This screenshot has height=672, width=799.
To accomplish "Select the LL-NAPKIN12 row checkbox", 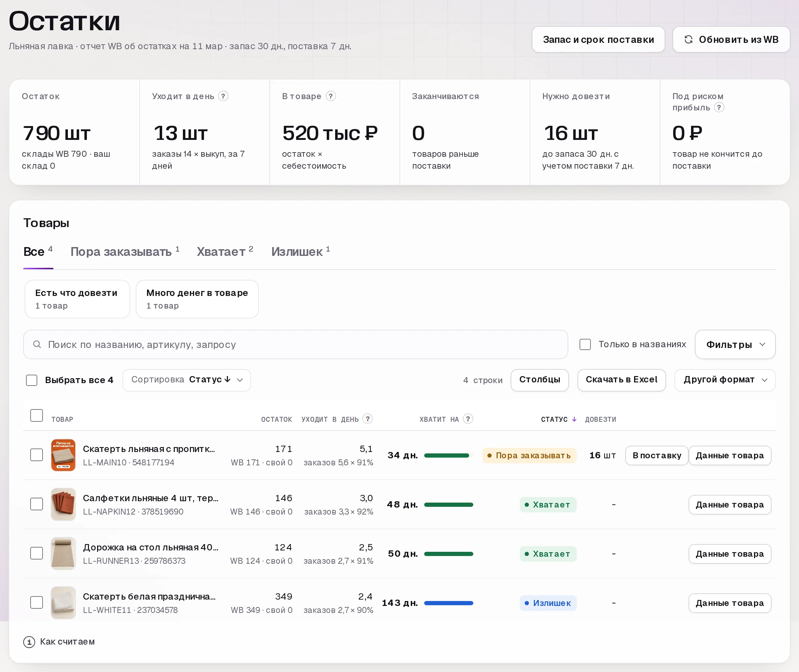I will [37, 504].
